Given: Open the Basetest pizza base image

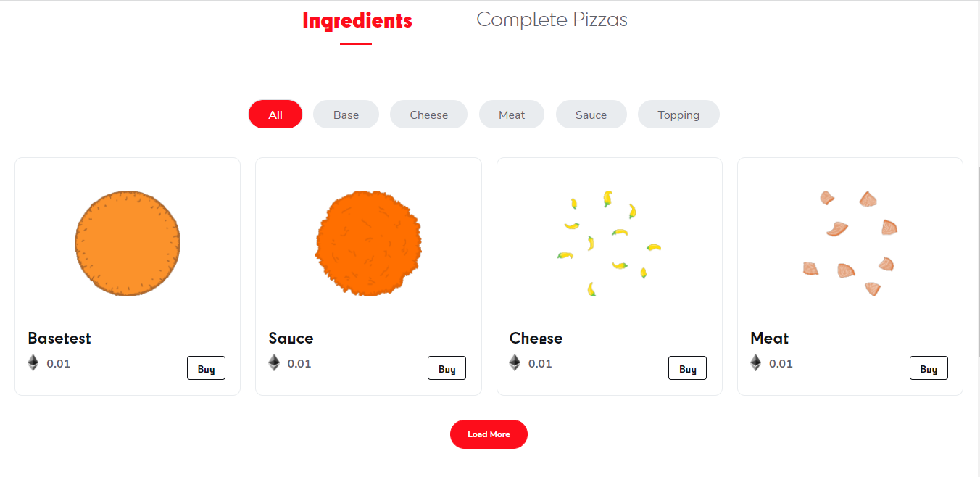Looking at the screenshot, I should 128,243.
